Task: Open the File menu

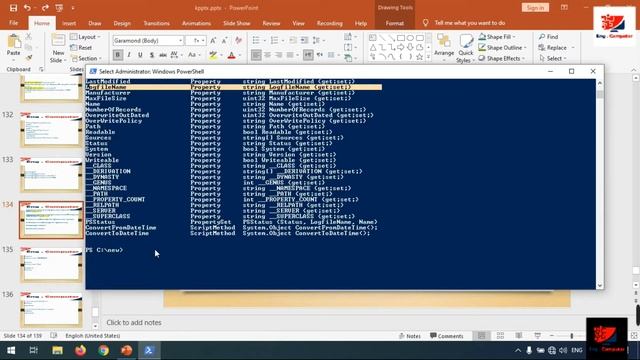Action: [x=13, y=23]
